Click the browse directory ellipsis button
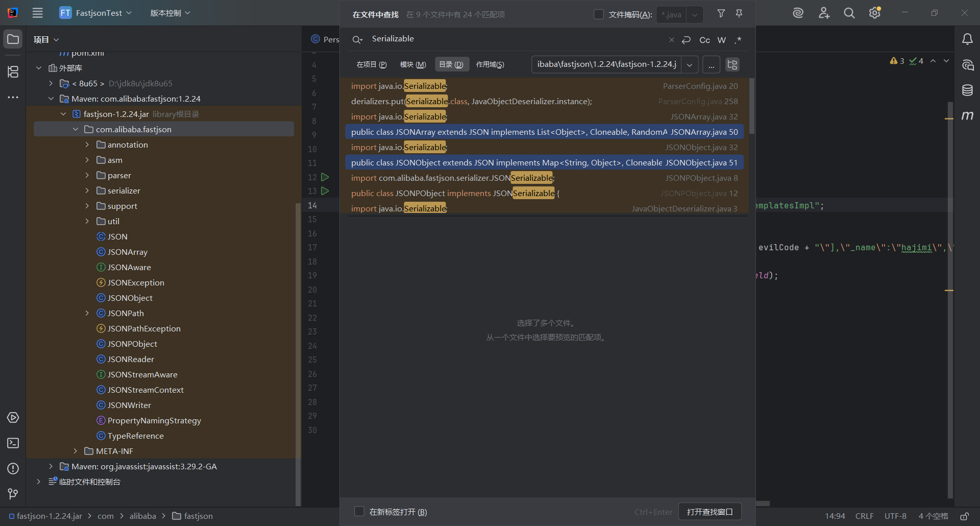This screenshot has height=526, width=980. (x=711, y=65)
